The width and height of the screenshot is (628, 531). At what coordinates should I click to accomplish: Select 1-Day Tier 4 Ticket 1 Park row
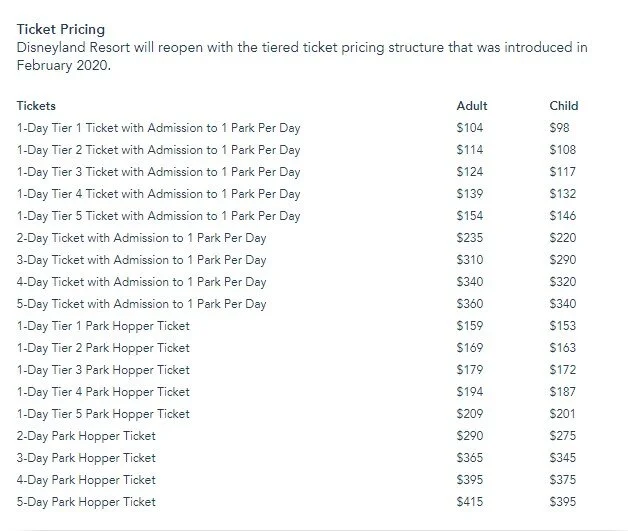coord(158,194)
